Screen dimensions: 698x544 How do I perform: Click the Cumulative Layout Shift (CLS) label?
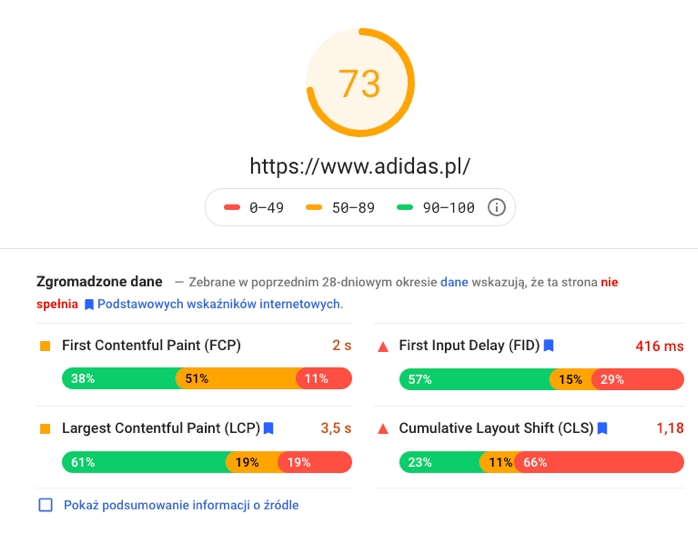[x=496, y=428]
